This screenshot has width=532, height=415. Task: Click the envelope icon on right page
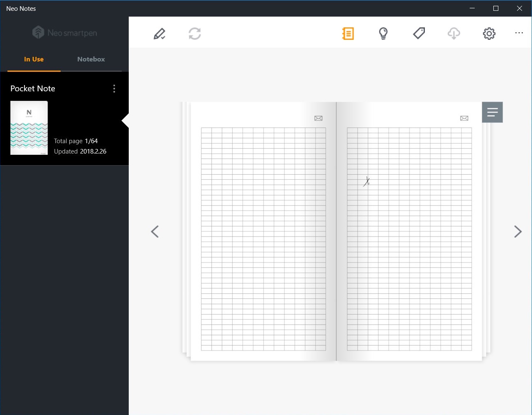[x=464, y=118]
